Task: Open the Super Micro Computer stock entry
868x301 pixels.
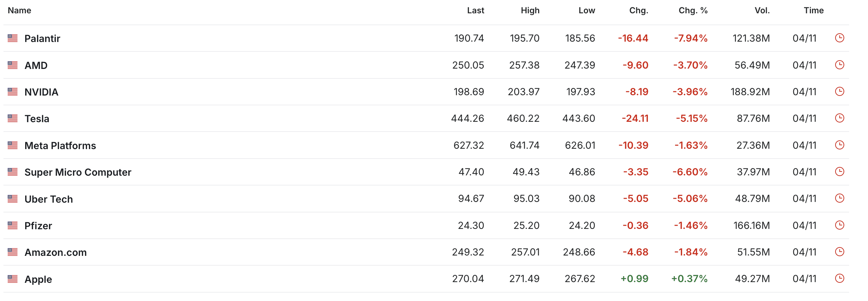Action: click(x=78, y=172)
